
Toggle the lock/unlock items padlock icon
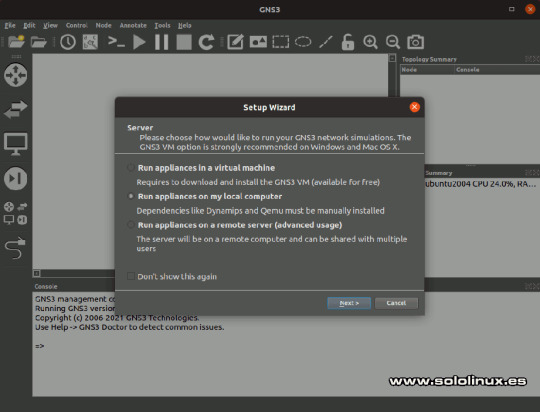click(348, 42)
